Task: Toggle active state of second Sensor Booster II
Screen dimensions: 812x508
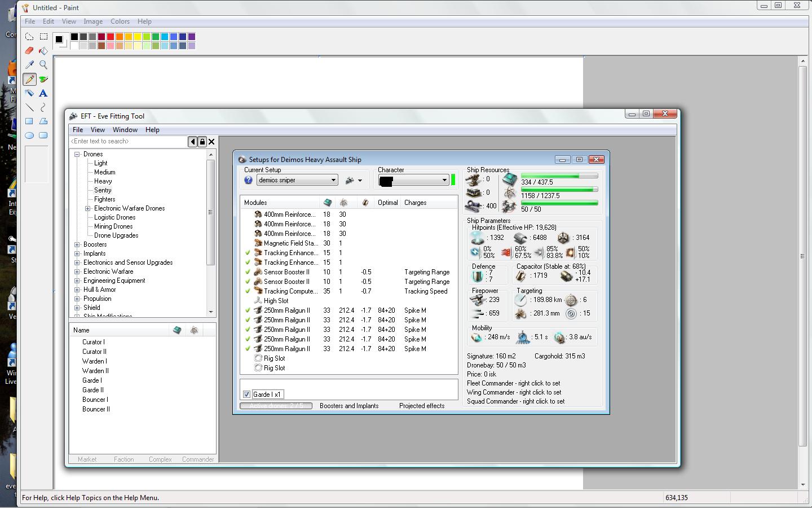Action: (x=248, y=282)
